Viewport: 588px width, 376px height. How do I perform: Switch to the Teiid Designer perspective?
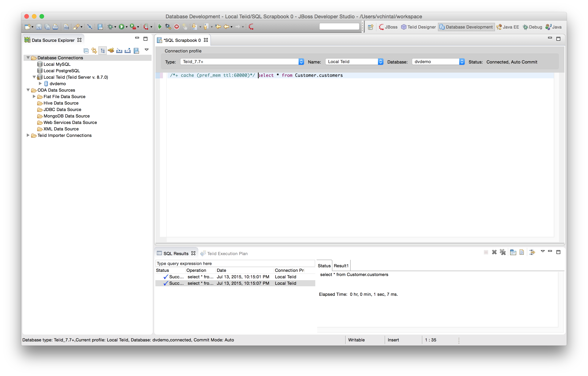[x=418, y=27]
